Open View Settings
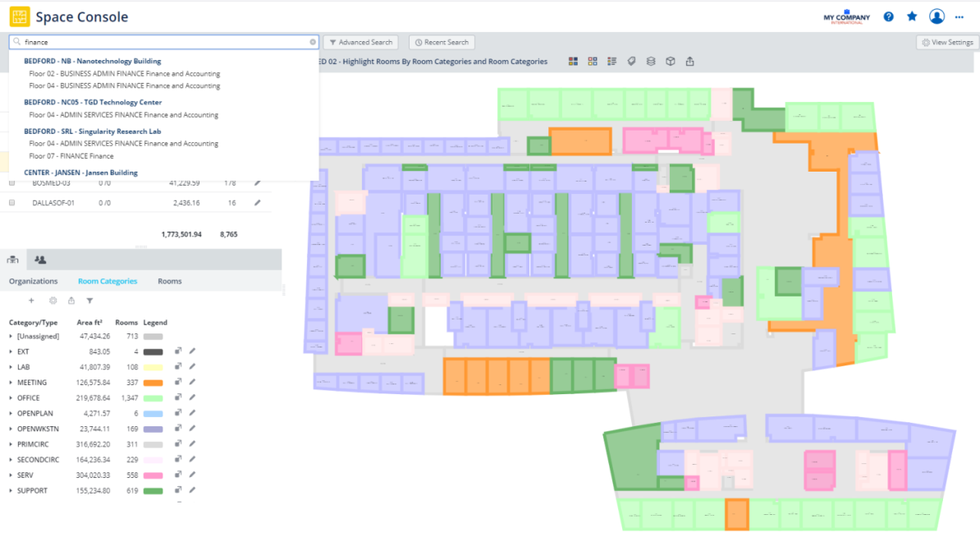Image resolution: width=980 pixels, height=533 pixels. coord(947,43)
